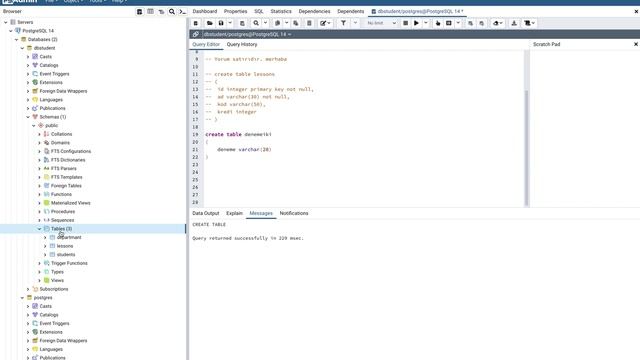Click the View Data grid icon in Browser toolbar
Image resolution: width=640 pixels, height=360 pixels.
151,12
